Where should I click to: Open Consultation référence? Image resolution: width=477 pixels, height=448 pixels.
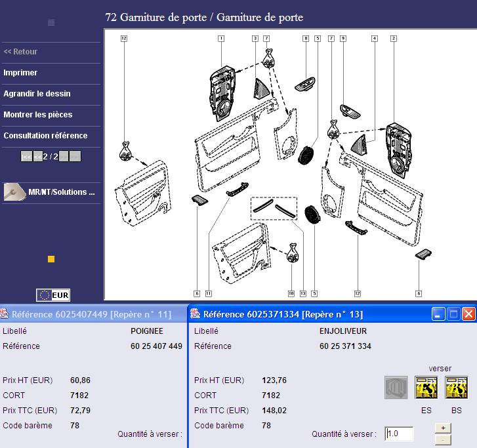point(45,136)
